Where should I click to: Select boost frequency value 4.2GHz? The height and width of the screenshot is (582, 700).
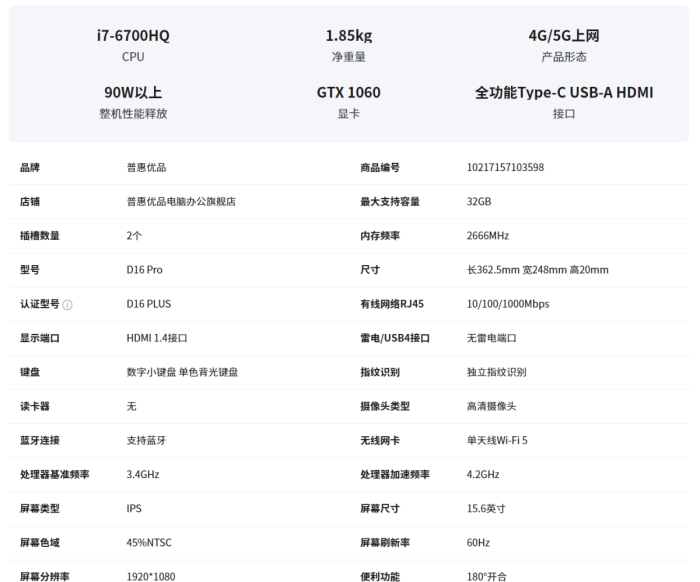click(483, 474)
